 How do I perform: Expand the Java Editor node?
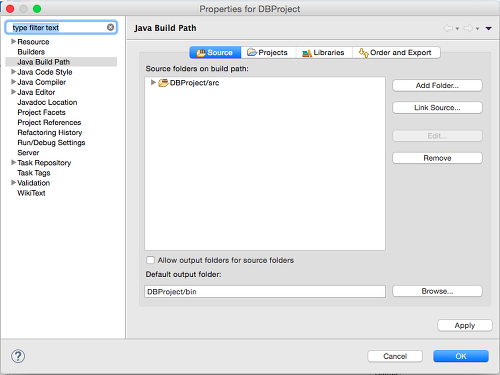[13, 92]
